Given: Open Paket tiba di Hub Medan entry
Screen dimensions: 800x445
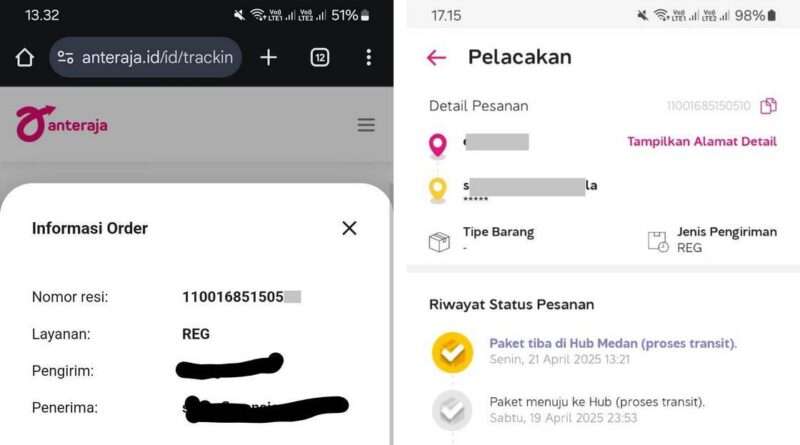Looking at the screenshot, I should tap(613, 343).
